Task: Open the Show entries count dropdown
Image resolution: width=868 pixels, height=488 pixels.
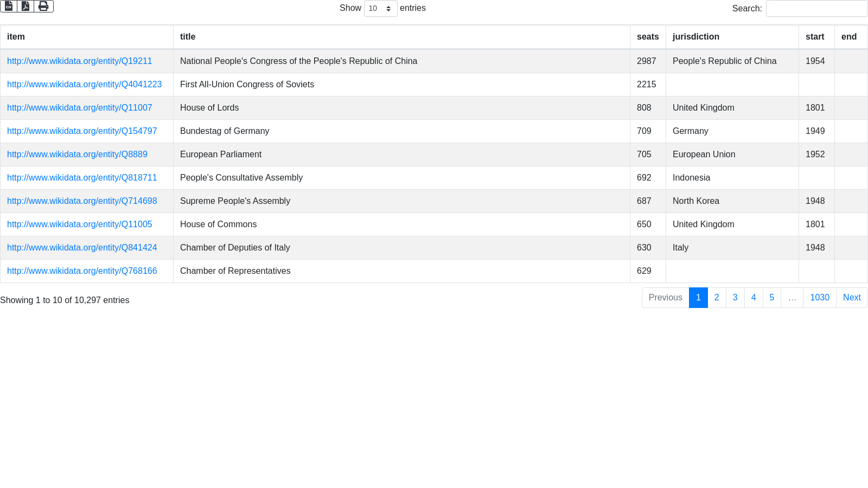Action: [380, 9]
